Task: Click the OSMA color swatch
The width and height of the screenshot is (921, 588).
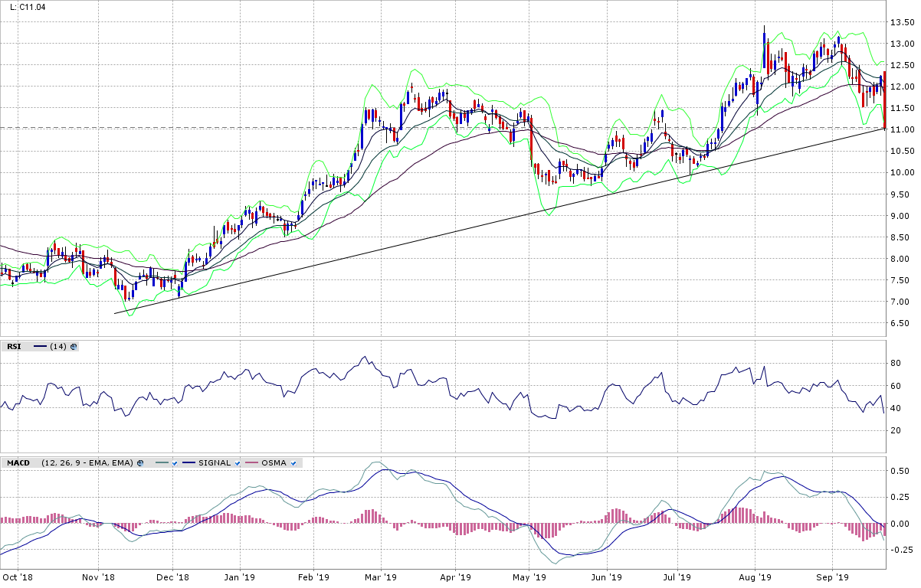Action: click(252, 463)
